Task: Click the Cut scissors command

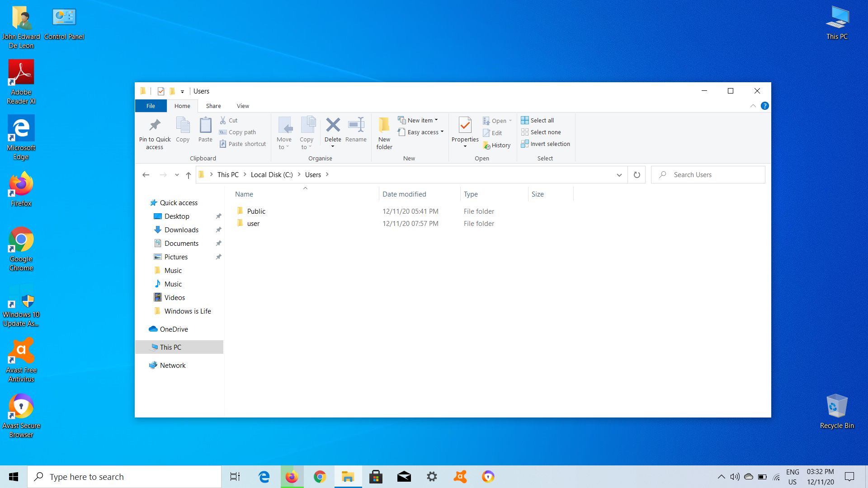Action: 229,120
